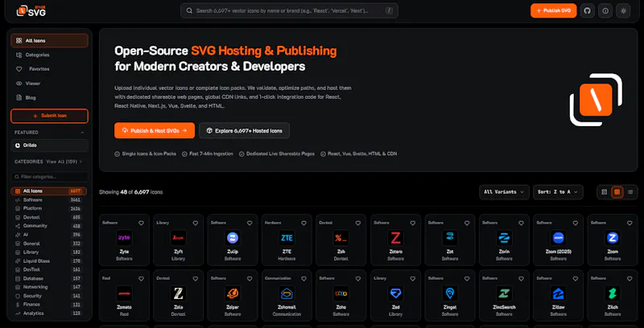Image resolution: width=644 pixels, height=328 pixels.
Task: Open the Zsh logo icon
Action: pyautogui.click(x=341, y=238)
